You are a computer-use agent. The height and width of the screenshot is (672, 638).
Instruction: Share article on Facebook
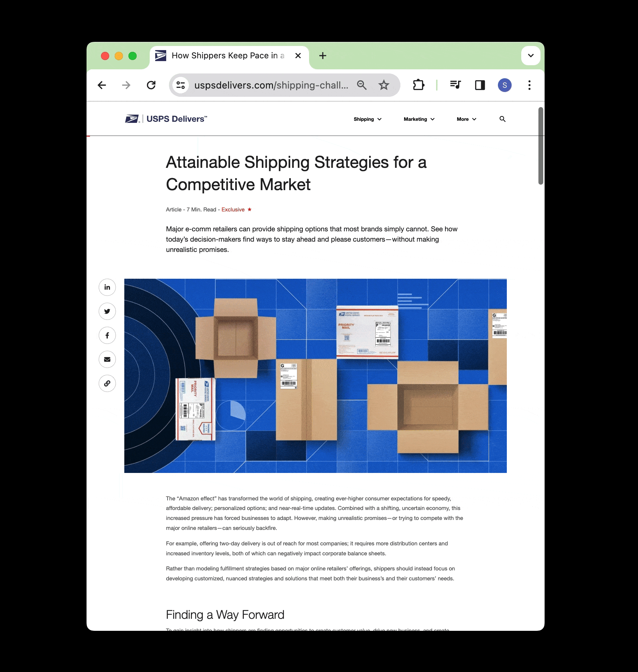tap(107, 335)
